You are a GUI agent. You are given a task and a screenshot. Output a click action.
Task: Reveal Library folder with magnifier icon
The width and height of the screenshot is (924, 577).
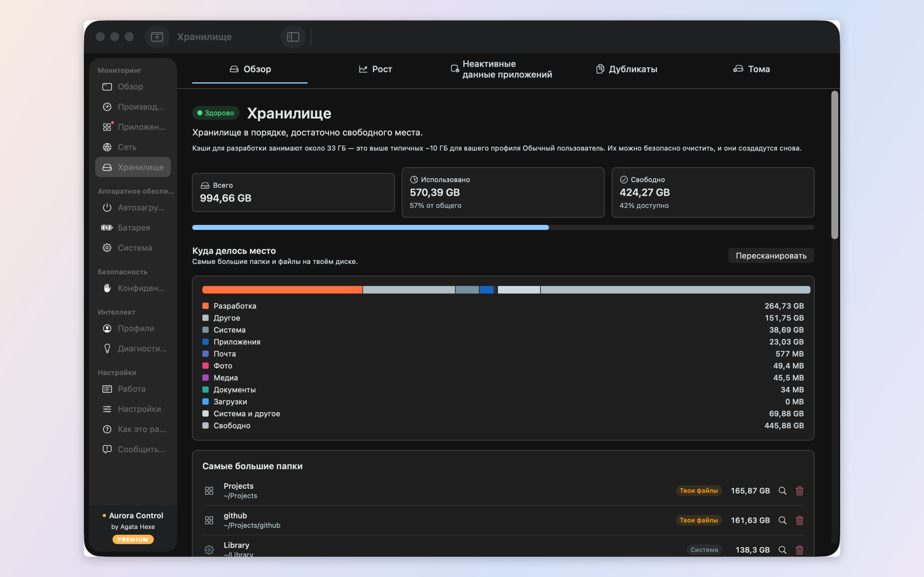(x=783, y=550)
